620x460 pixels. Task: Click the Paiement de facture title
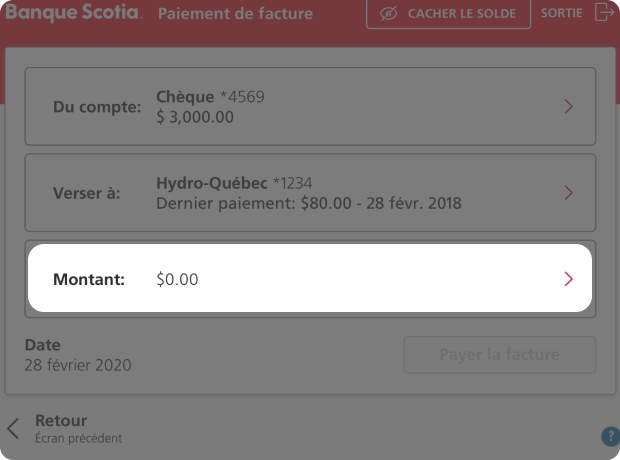[x=235, y=13]
